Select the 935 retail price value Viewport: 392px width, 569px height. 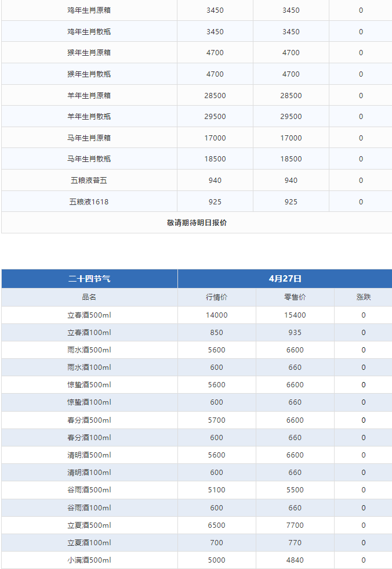295,332
